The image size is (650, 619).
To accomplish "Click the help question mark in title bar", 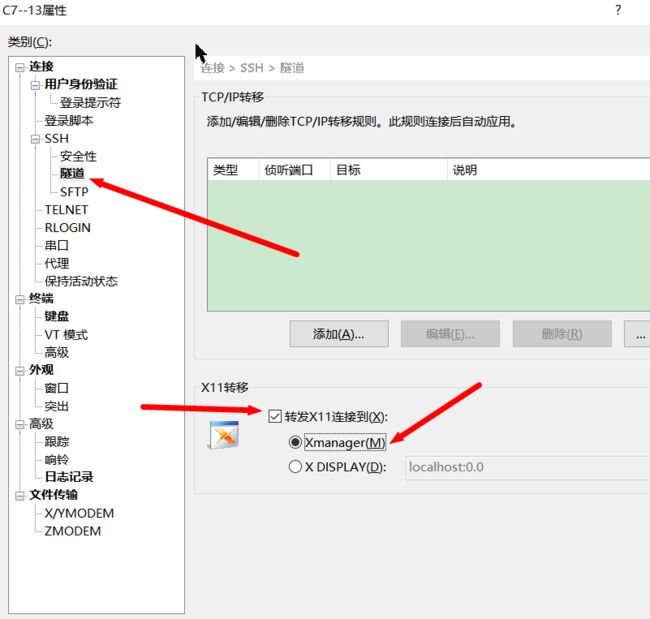I will coord(618,10).
